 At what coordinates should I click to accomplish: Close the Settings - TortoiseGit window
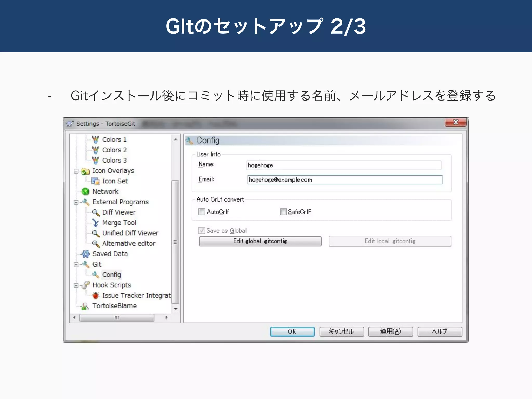tap(455, 122)
